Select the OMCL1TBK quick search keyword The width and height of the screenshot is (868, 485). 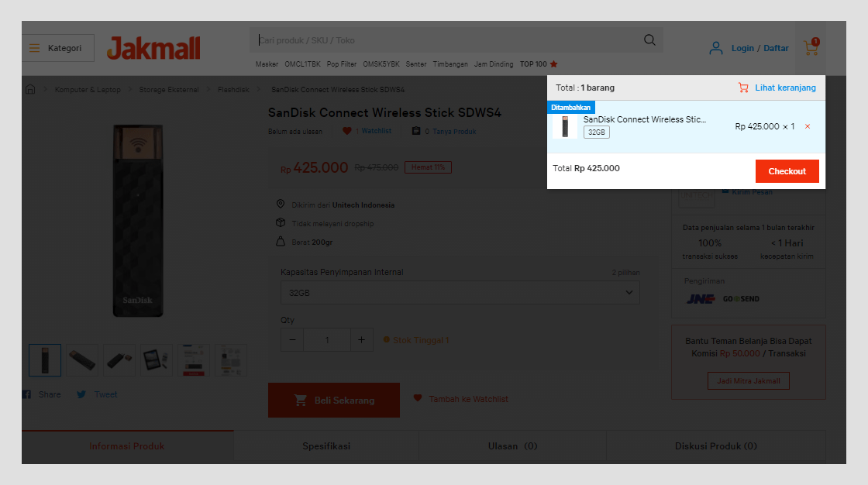pyautogui.click(x=302, y=64)
